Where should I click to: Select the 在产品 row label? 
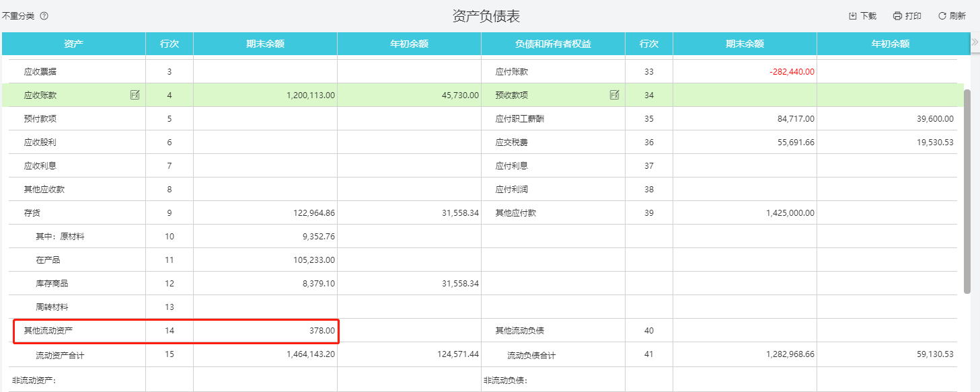point(48,260)
